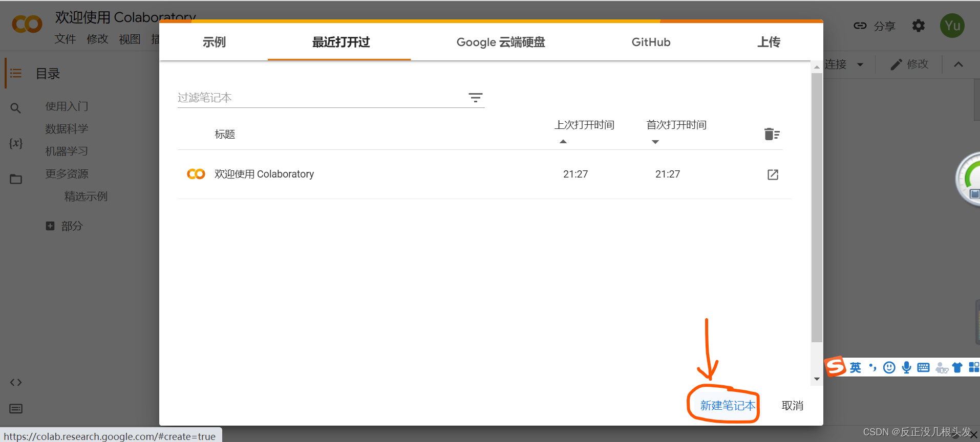Click the clear recent list trash icon
The height and width of the screenshot is (442, 980).
(x=772, y=134)
